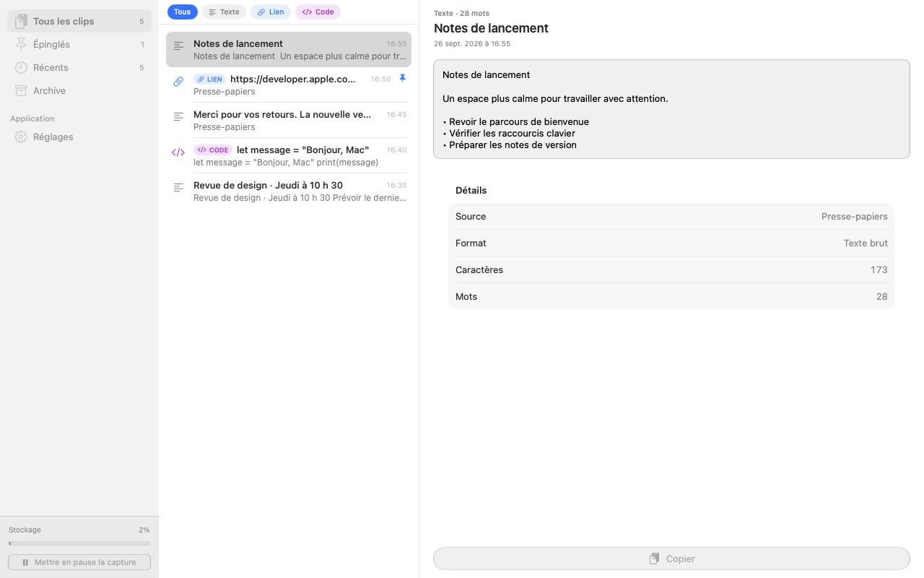
Task: Click the Stockage 2% value
Action: [144, 530]
